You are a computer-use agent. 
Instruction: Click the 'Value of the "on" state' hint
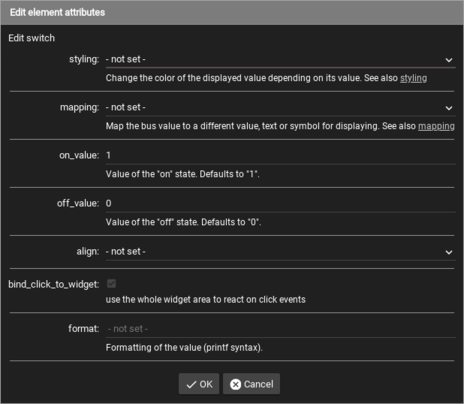pyautogui.click(x=182, y=174)
